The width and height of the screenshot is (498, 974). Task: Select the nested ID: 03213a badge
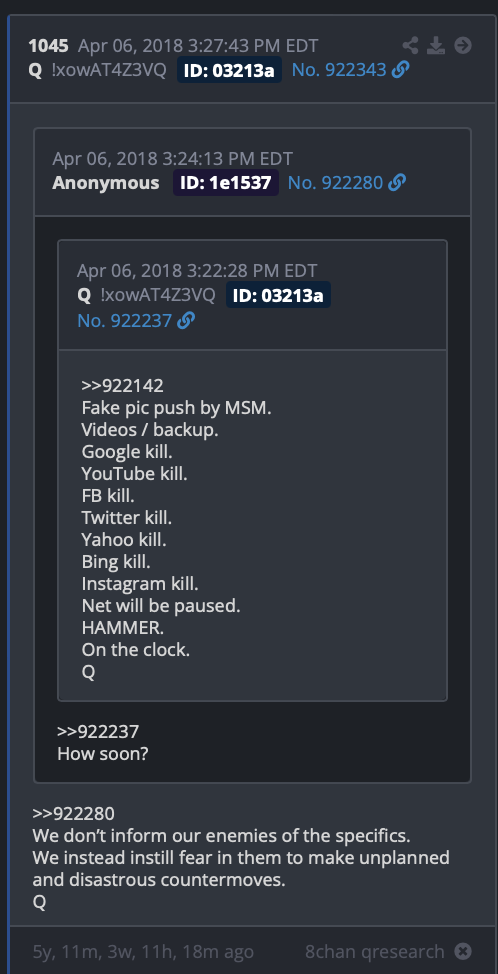pos(278,295)
